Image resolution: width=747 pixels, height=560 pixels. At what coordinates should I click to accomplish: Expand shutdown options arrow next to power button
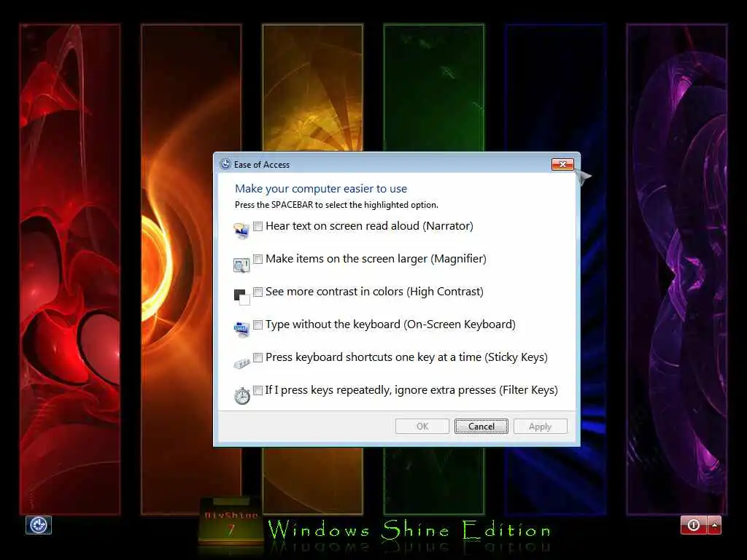(x=715, y=525)
